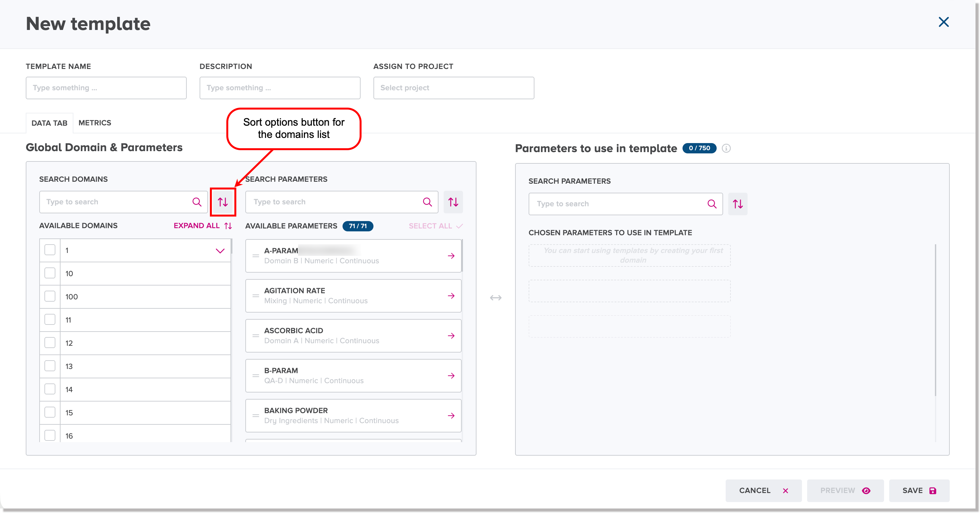Select the Data Tab

(50, 123)
